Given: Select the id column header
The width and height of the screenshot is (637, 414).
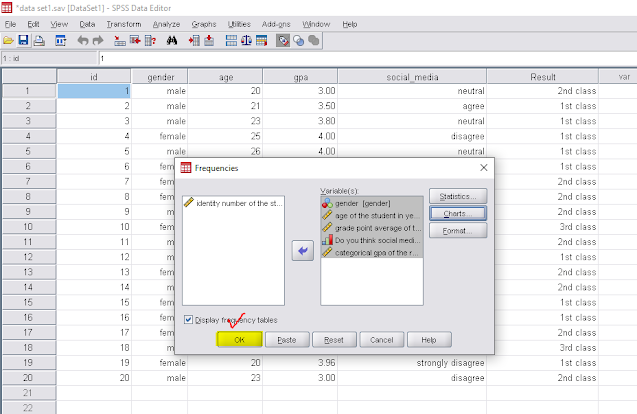Looking at the screenshot, I should (94, 77).
